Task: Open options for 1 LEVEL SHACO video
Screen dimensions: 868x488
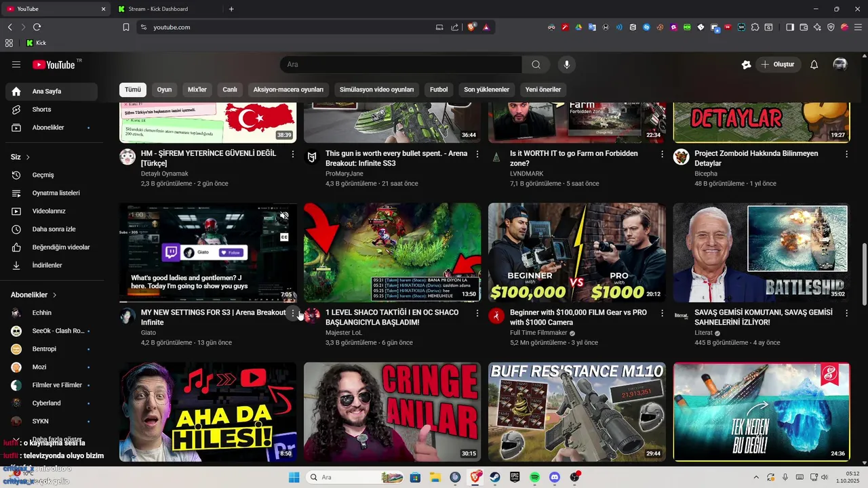Action: [x=477, y=313]
